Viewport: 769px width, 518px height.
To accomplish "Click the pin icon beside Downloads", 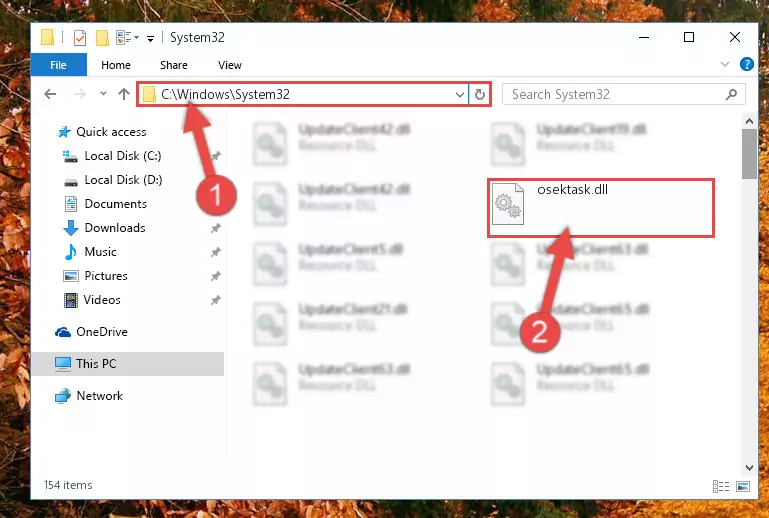I will pos(215,228).
